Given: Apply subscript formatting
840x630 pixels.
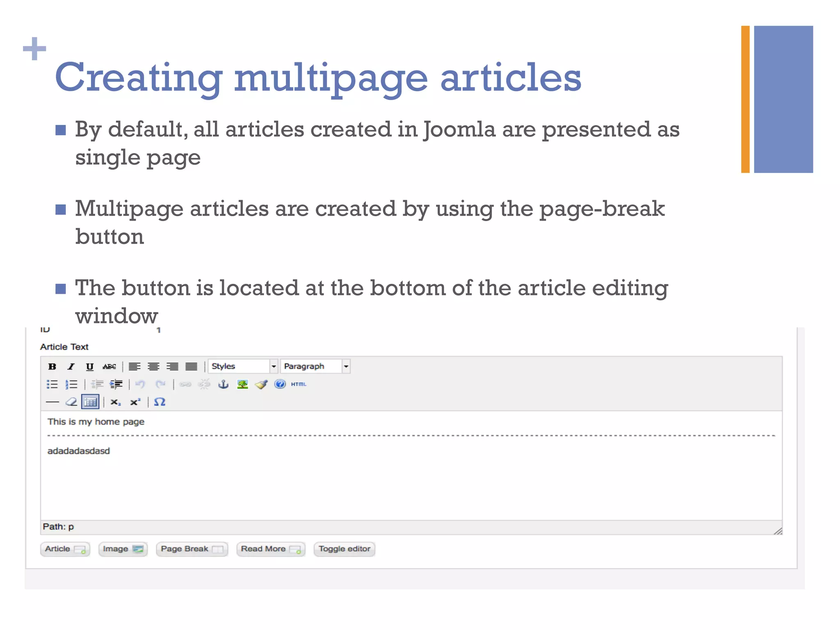Looking at the screenshot, I should pos(116,402).
